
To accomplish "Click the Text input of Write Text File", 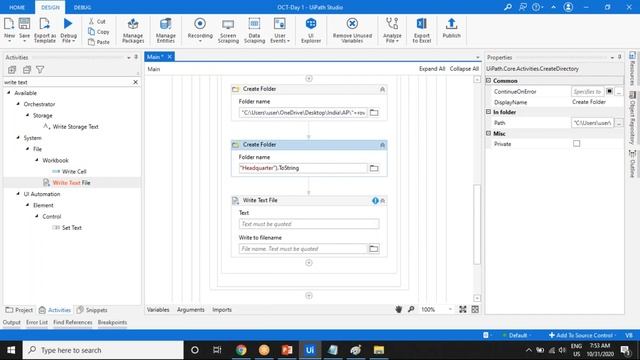I will point(309,224).
